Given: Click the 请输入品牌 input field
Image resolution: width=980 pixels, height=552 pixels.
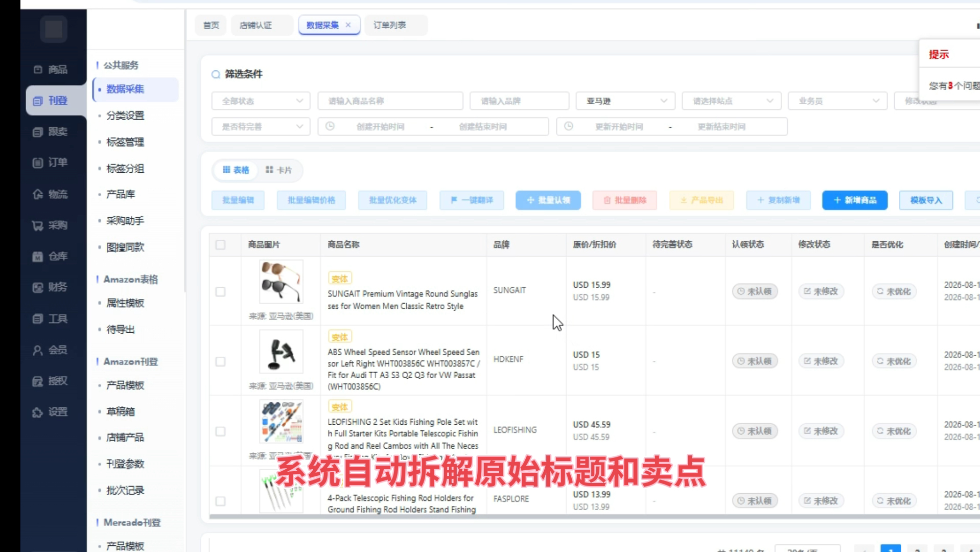Looking at the screenshot, I should click(x=519, y=101).
